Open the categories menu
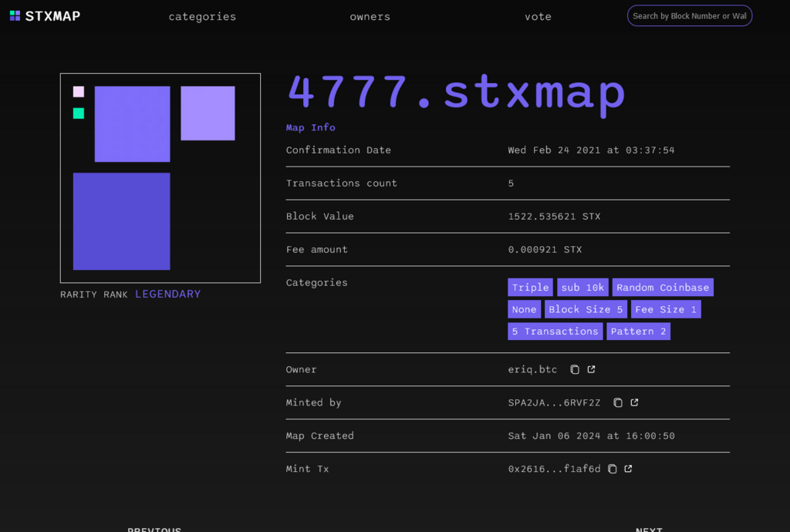Viewport: 790px width, 532px height. coord(202,17)
